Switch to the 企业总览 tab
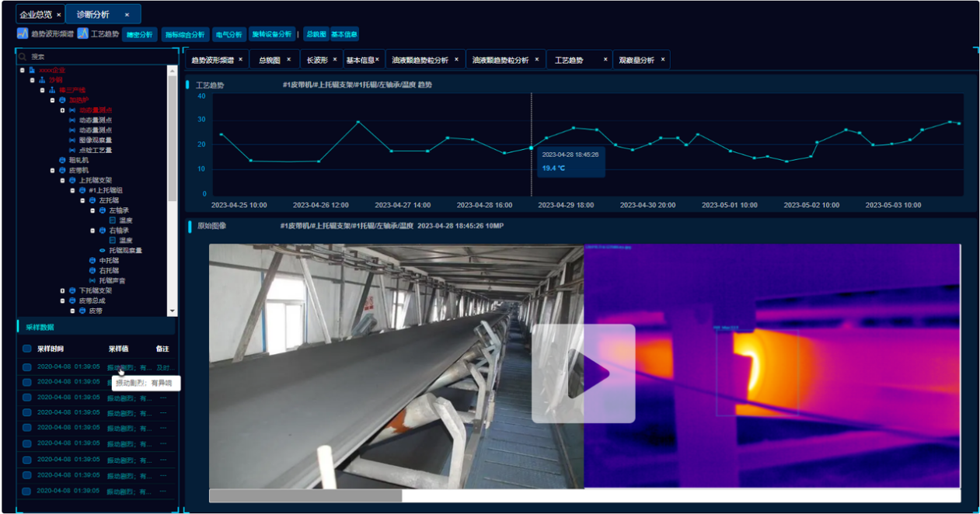The height and width of the screenshot is (514, 980). pyautogui.click(x=36, y=15)
